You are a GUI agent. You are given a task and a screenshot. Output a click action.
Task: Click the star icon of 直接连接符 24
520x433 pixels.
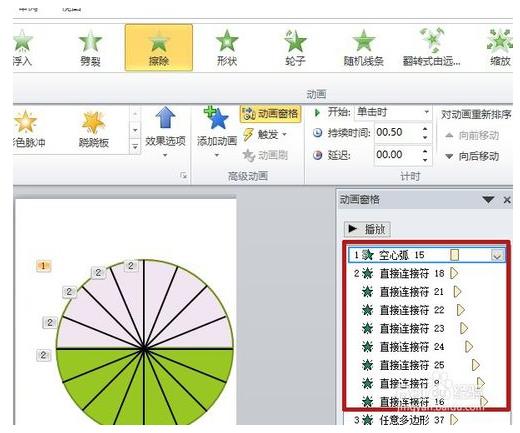367,347
